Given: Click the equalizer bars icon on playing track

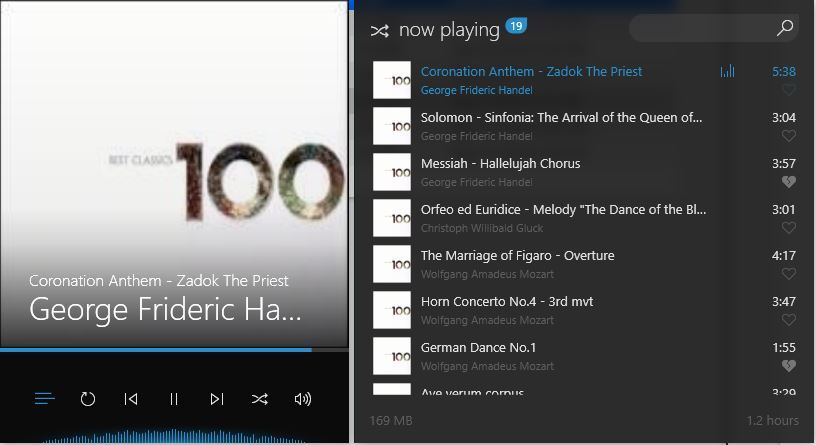Looking at the screenshot, I should 727,71.
